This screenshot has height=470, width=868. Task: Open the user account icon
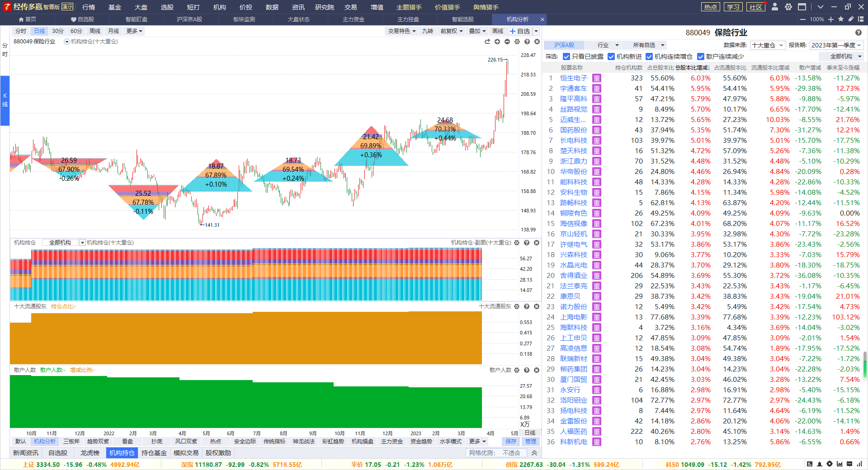[x=775, y=7]
